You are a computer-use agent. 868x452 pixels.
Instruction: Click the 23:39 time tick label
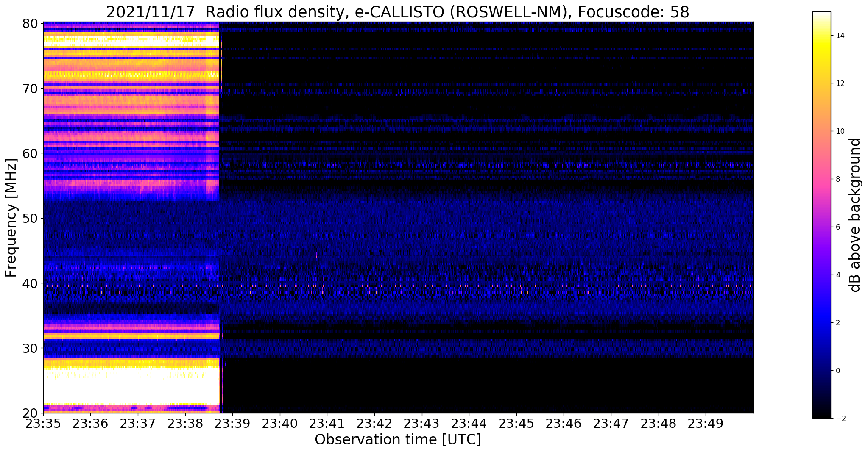[232, 423]
